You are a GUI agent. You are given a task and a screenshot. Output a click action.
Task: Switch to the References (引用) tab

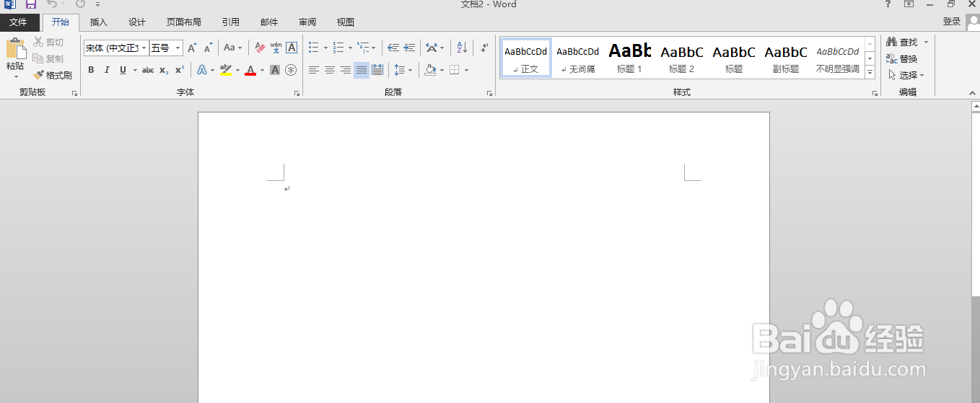click(230, 22)
